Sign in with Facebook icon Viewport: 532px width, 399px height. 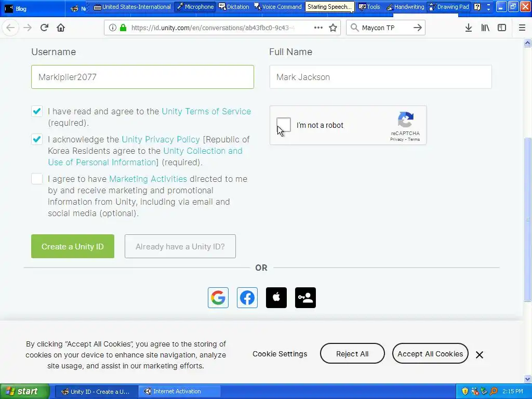click(247, 298)
